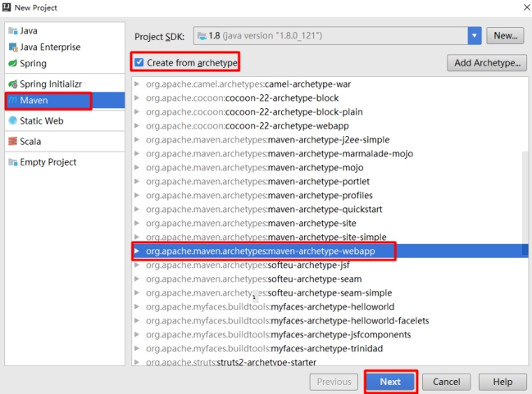
Task: Select Spring project type
Action: (65, 63)
